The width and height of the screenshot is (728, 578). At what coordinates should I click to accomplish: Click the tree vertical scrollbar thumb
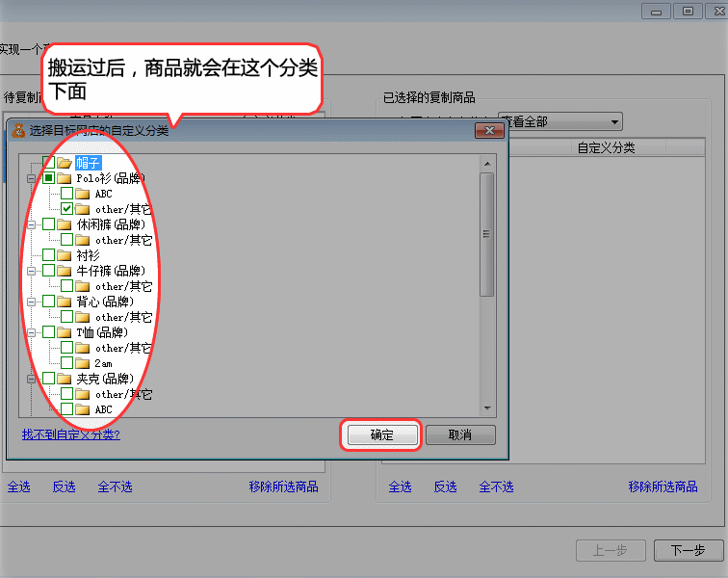[x=487, y=234]
